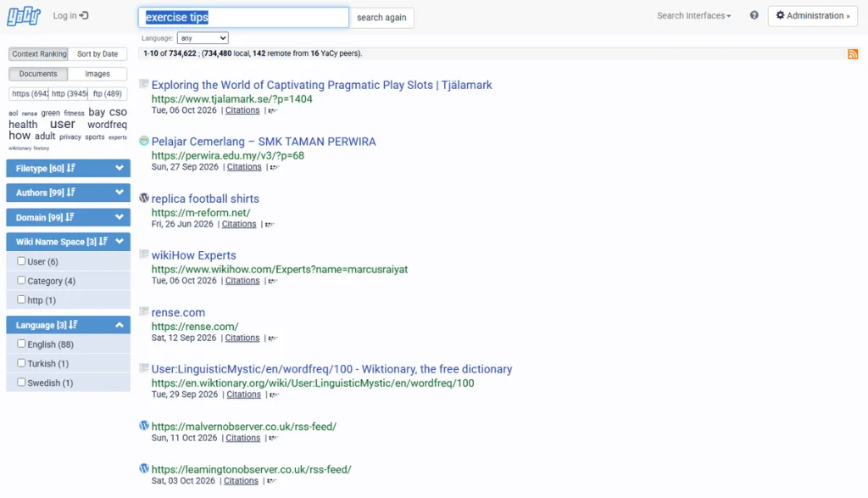This screenshot has width=868, height=498.
Task: Click favicon beside wikiHow Experts result
Action: point(144,255)
